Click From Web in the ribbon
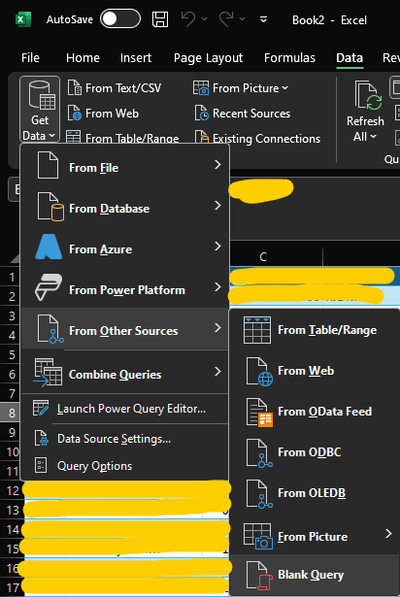The image size is (400, 597). 103,113
